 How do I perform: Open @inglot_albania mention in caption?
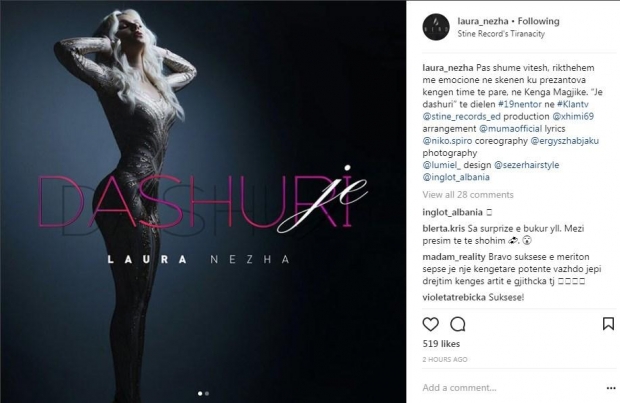pyautogui.click(x=456, y=177)
